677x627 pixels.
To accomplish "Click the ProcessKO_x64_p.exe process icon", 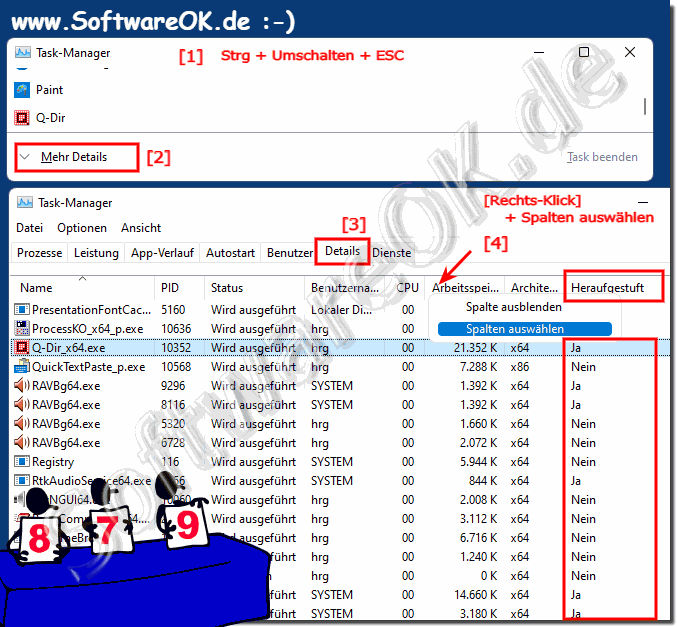I will click(22, 329).
